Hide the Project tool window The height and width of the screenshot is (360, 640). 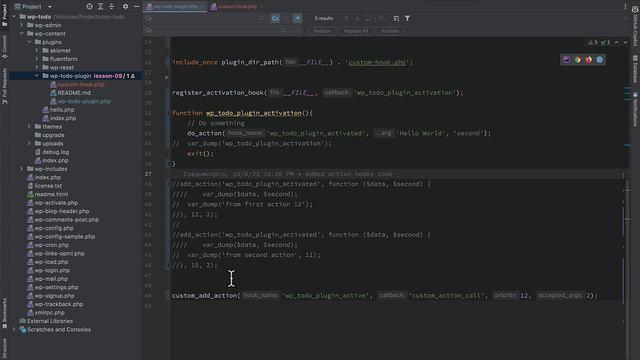136,7
